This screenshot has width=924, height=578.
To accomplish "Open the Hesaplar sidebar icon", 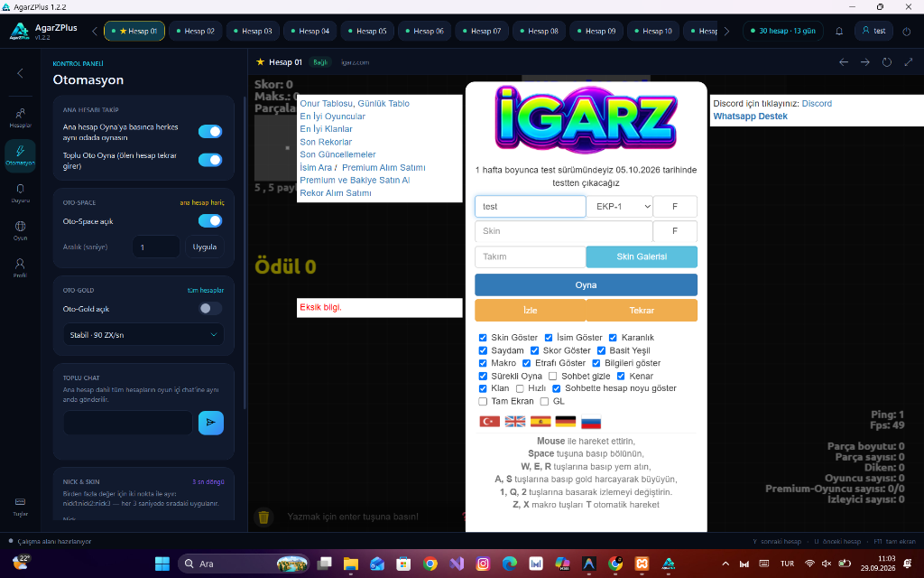I will [x=20, y=117].
